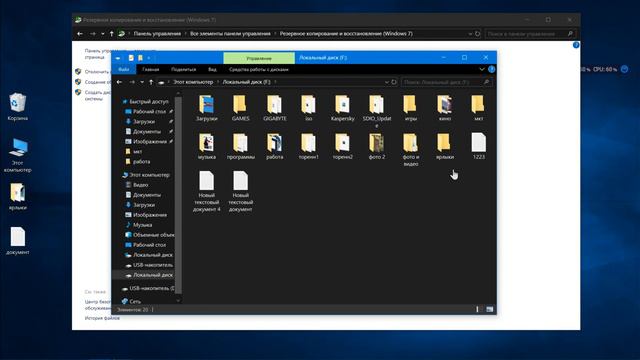Open История файлов link in Control Panel
The height and width of the screenshot is (360, 640).
tap(102, 318)
